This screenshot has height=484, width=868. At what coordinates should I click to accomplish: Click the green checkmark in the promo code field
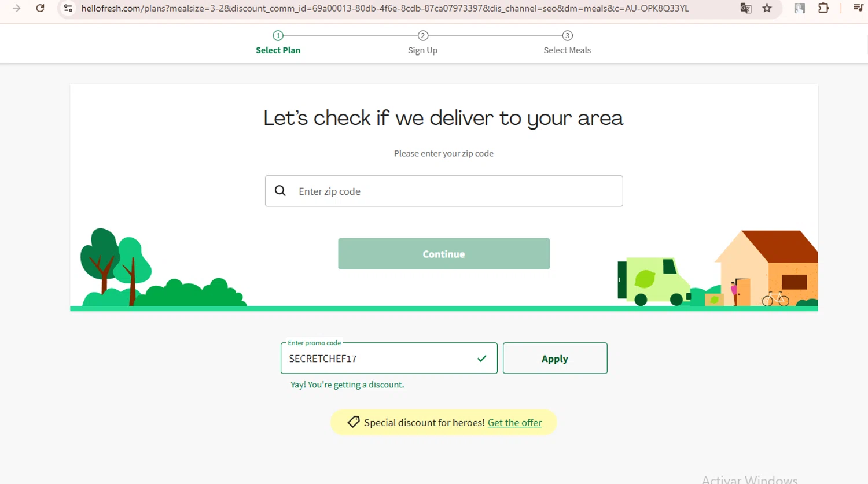[x=481, y=359]
